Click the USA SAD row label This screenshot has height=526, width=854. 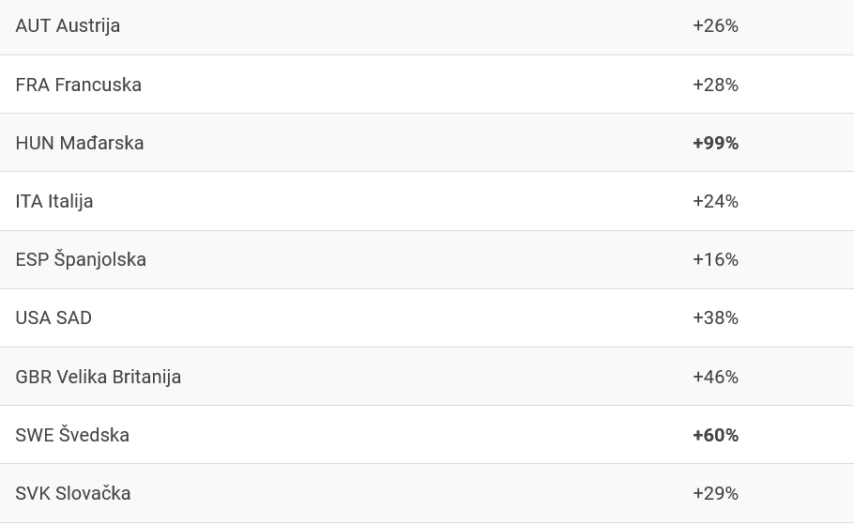(54, 318)
